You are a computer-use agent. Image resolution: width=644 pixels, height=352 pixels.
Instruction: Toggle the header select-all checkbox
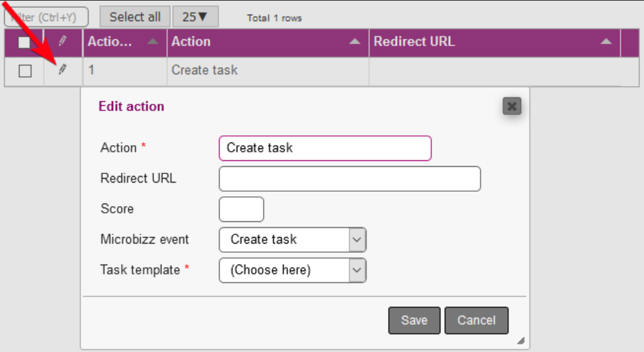point(24,43)
